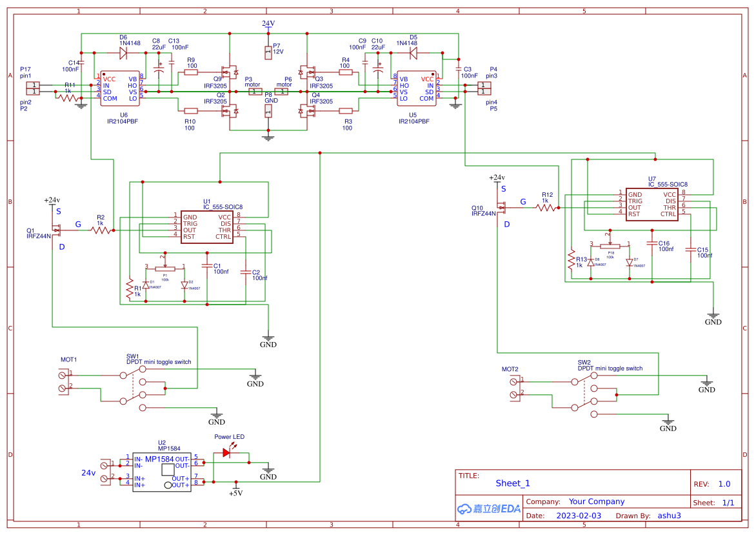Click the IR2104PBF driver U6 symbol

(118, 88)
